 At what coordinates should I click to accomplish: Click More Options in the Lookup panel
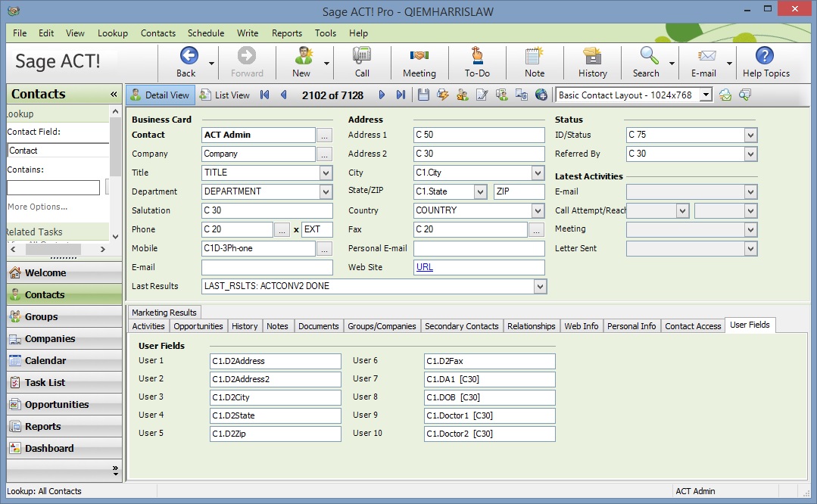coord(38,207)
